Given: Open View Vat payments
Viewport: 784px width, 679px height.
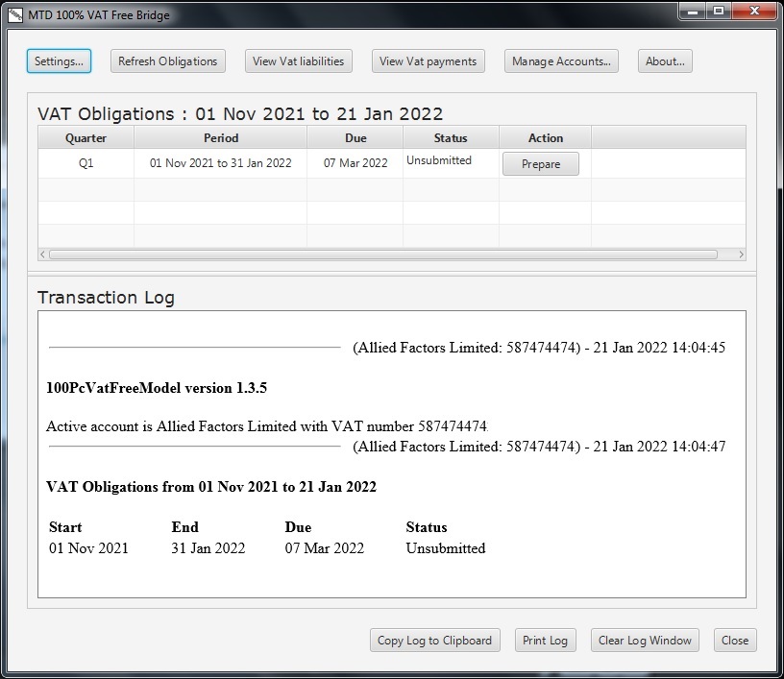Looking at the screenshot, I should click(428, 61).
